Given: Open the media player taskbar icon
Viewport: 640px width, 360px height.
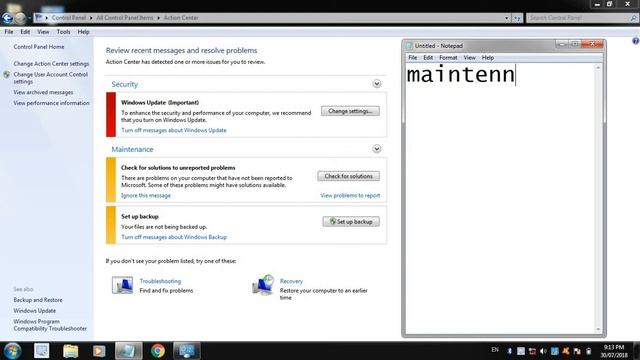Looking at the screenshot, I should (99, 351).
